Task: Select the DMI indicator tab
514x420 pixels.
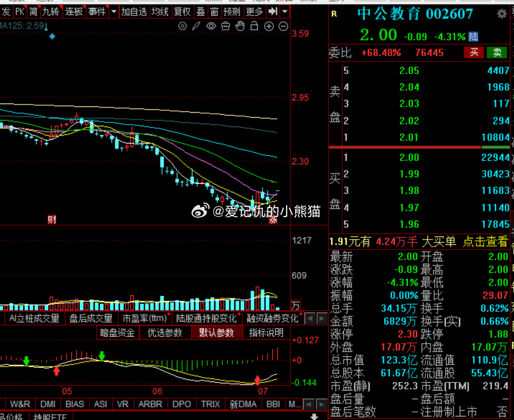Action: click(x=48, y=404)
